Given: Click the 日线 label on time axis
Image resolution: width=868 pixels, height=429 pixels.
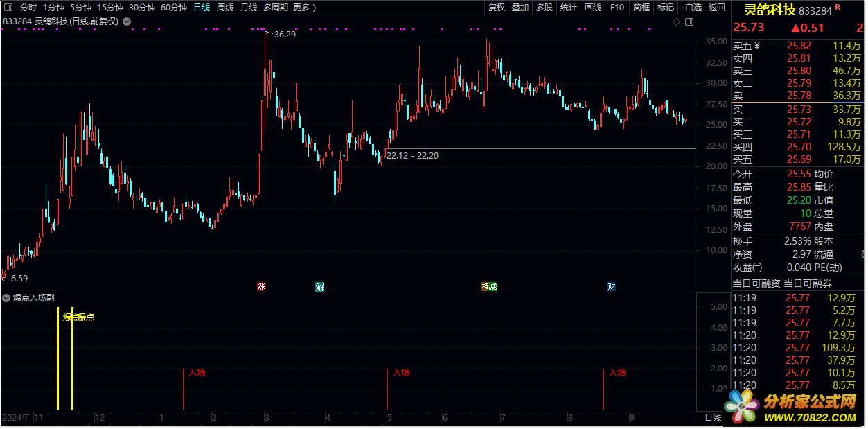Looking at the screenshot, I should click(712, 418).
